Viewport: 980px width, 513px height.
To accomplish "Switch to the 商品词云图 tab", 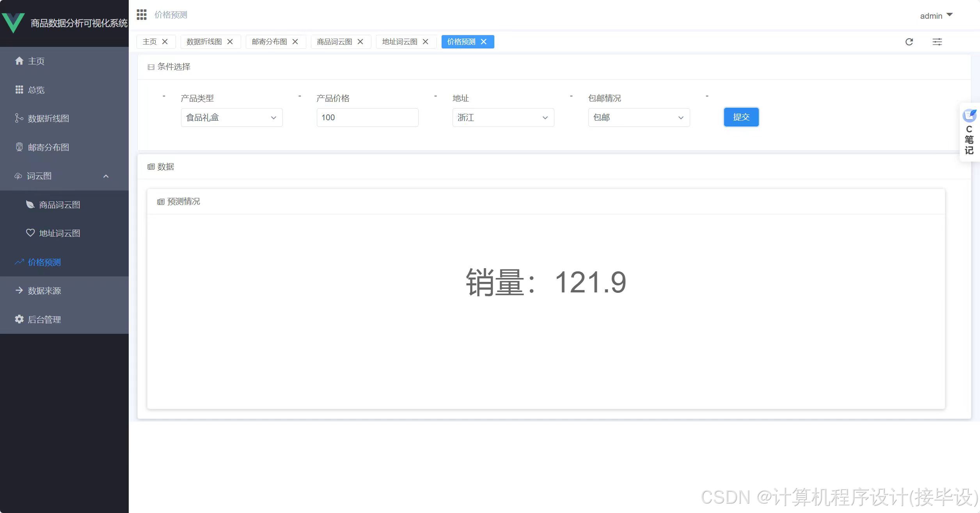I will pos(334,42).
